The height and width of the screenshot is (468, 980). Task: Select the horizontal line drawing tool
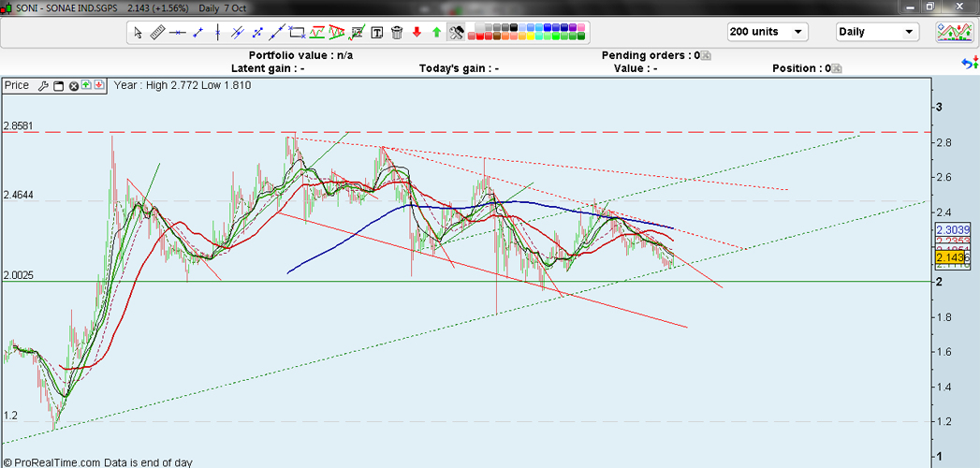[x=178, y=32]
